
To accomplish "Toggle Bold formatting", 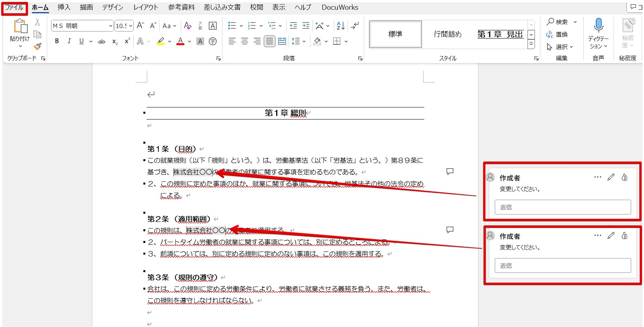I will coord(57,41).
